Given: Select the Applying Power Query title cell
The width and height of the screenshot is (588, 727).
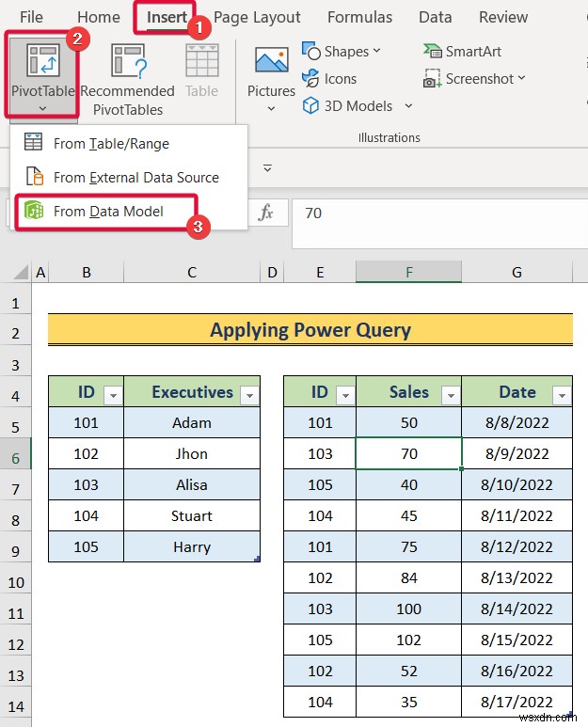Looking at the screenshot, I should pyautogui.click(x=310, y=330).
